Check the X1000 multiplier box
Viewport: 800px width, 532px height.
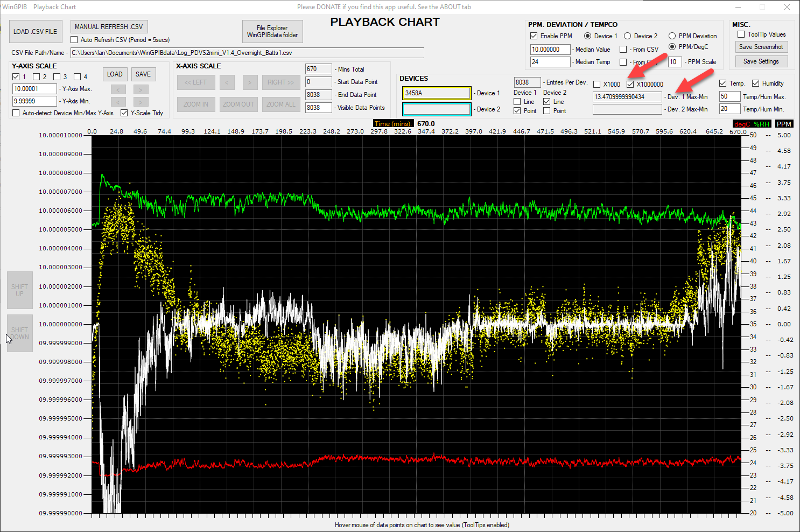(597, 85)
